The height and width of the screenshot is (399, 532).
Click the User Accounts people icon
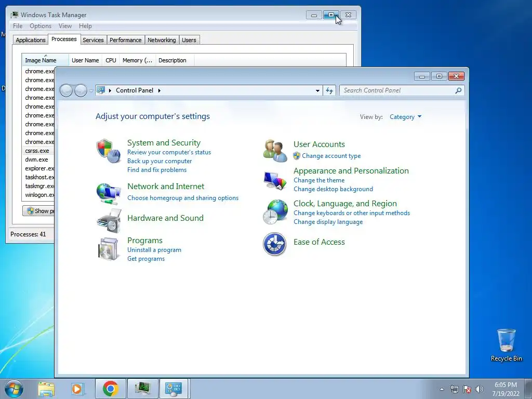pyautogui.click(x=275, y=151)
